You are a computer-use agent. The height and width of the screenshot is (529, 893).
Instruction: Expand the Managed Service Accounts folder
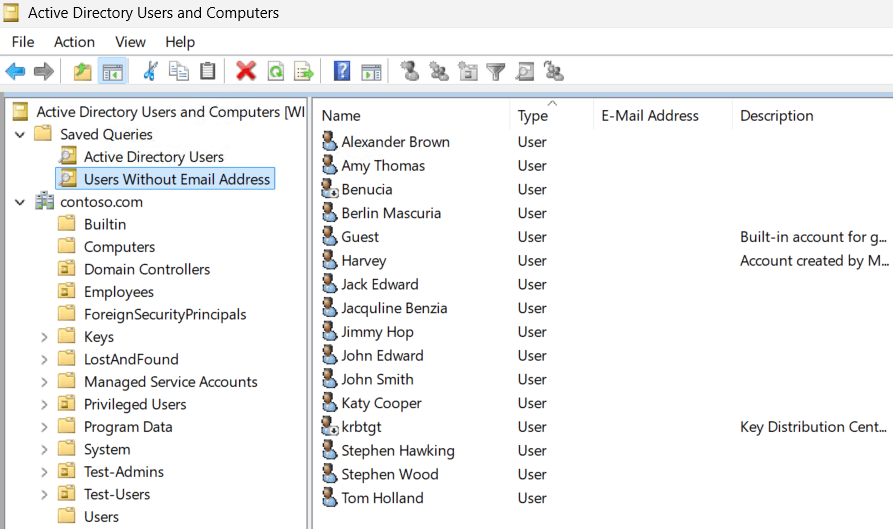pos(44,382)
